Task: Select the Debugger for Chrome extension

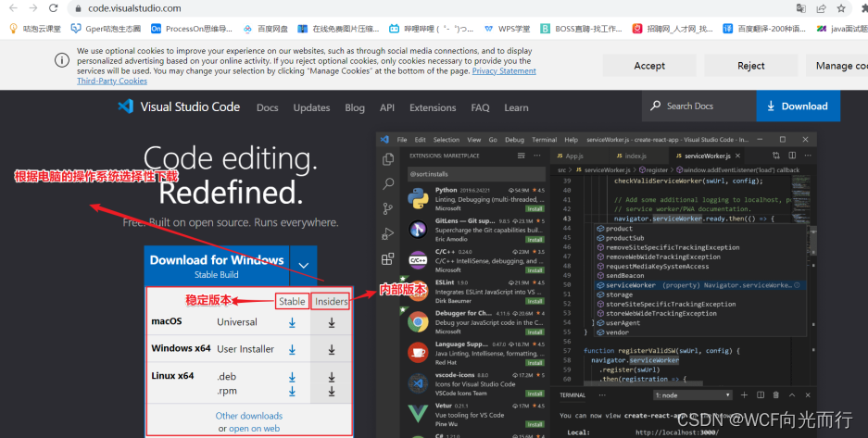Action: pyautogui.click(x=476, y=322)
